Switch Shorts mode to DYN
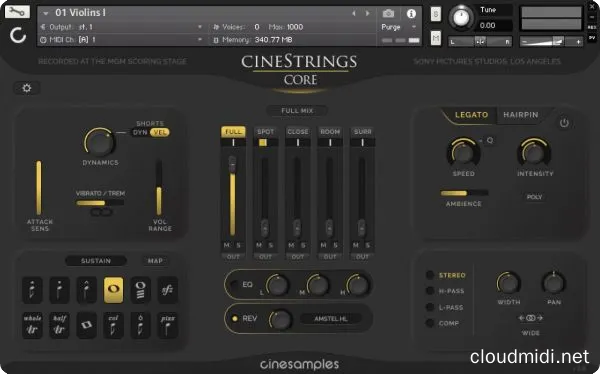Image resolution: width=600 pixels, height=374 pixels. click(140, 132)
